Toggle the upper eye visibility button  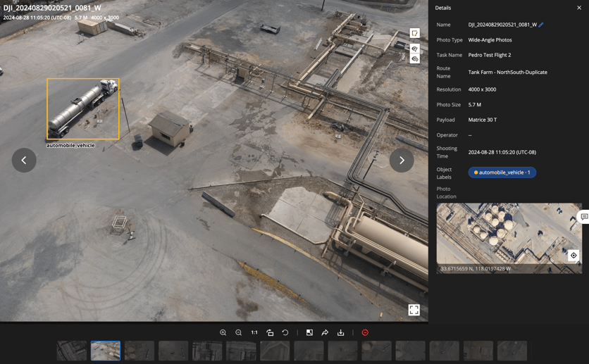(415, 49)
